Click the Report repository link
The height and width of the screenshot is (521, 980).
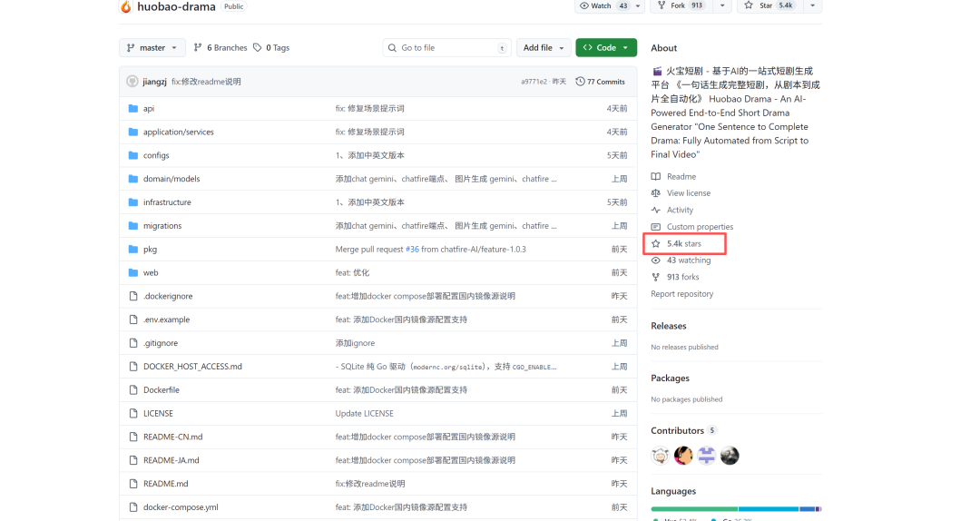(x=681, y=294)
